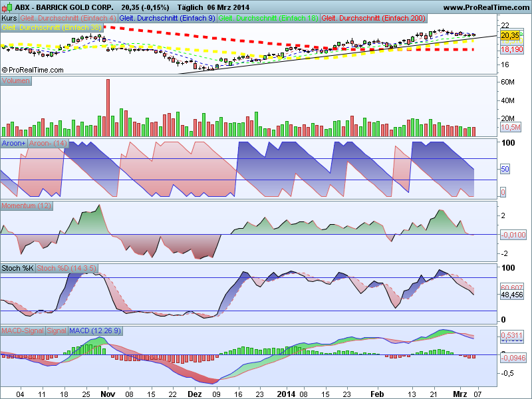
Task: Click the Aroon value tag 0
Action: [x=503, y=192]
